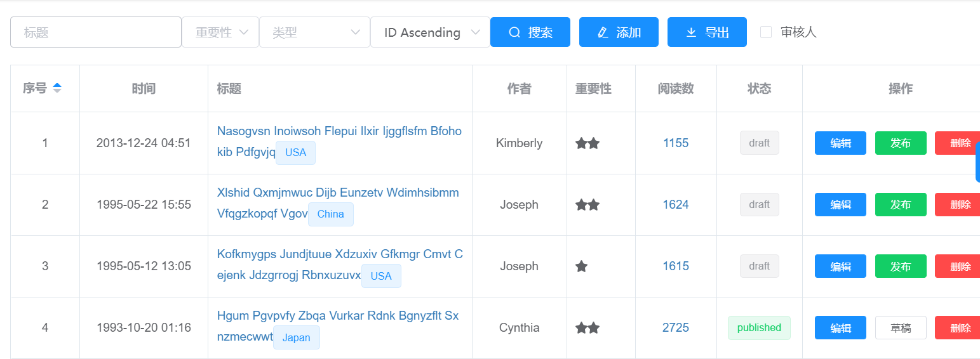Click the magnifier icon in 搜索 button
This screenshot has height=359, width=980.
point(514,32)
